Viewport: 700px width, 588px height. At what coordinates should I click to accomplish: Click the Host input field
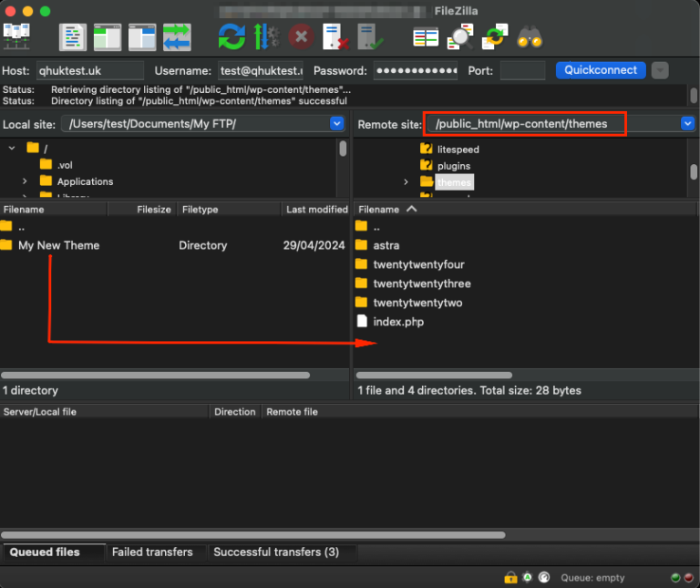[90, 70]
